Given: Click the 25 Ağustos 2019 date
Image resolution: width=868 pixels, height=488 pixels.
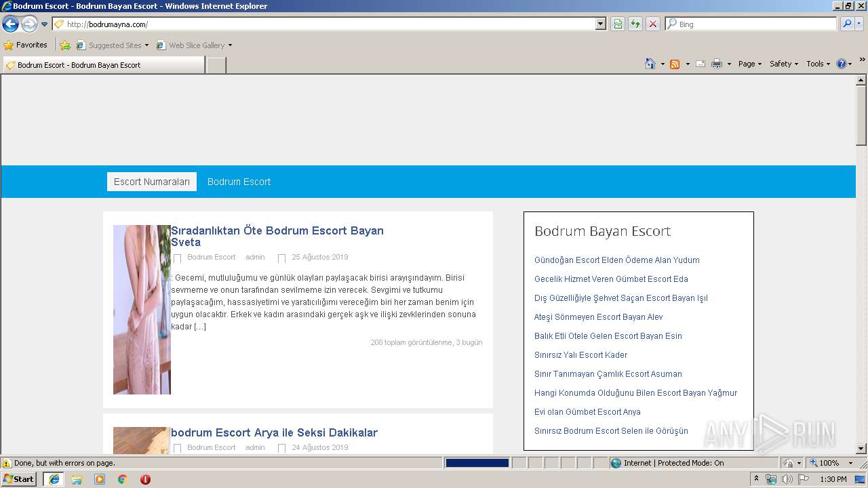Looking at the screenshot, I should point(319,257).
